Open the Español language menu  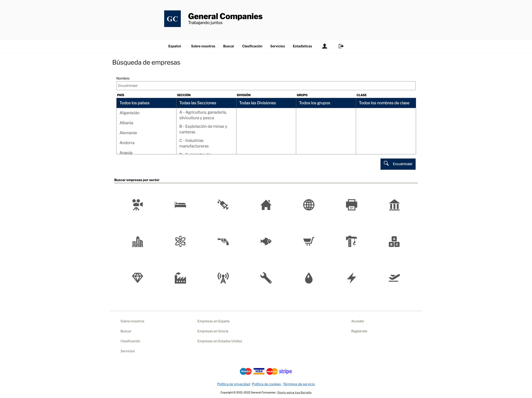[x=174, y=46]
